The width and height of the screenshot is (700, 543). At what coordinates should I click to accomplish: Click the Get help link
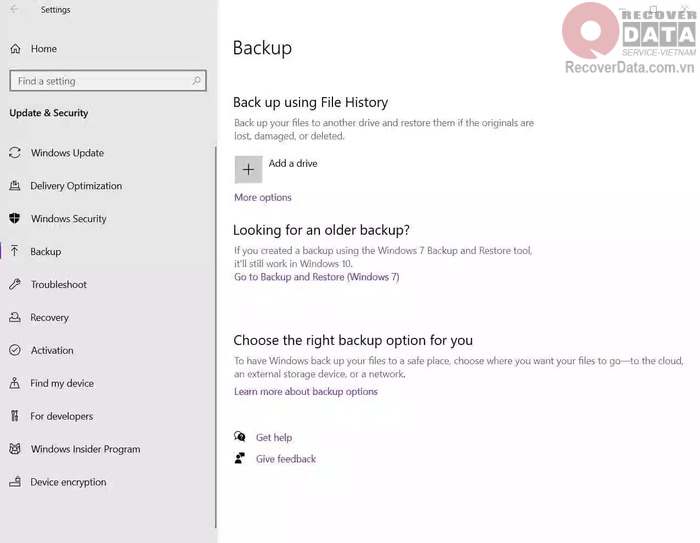(x=274, y=438)
